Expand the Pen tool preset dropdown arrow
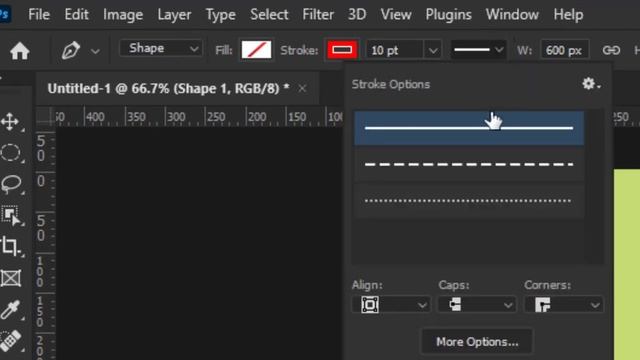Image resolution: width=640 pixels, height=360 pixels. coord(95,51)
